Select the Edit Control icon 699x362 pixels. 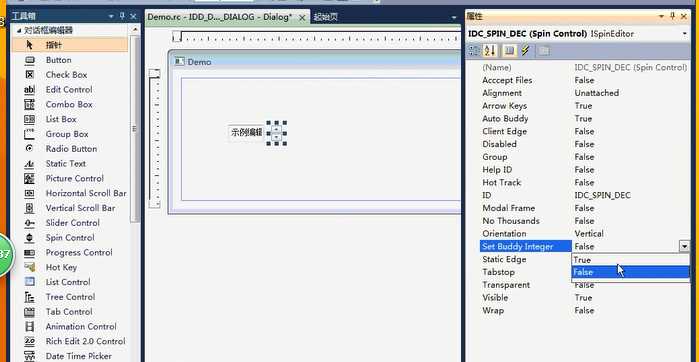pyautogui.click(x=29, y=90)
